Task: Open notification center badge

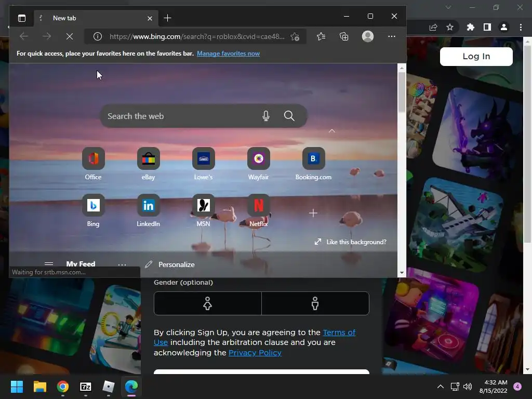Action: tap(517, 387)
